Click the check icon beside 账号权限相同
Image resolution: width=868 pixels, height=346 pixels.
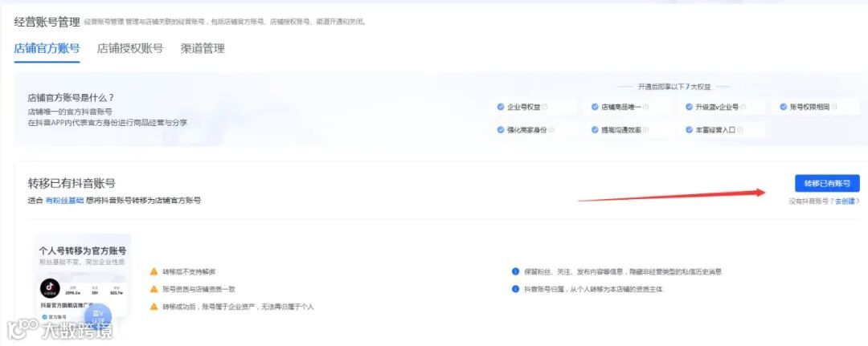tap(784, 108)
